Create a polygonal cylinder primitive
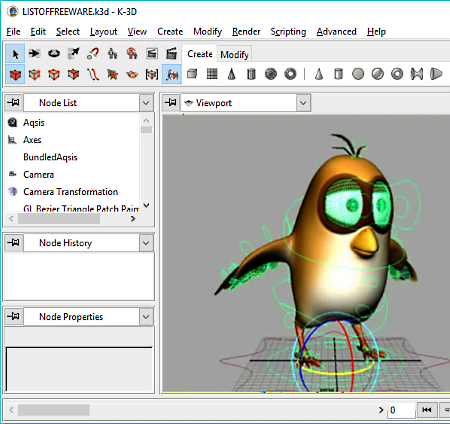Viewport: 450px width, 424px height. [x=251, y=74]
